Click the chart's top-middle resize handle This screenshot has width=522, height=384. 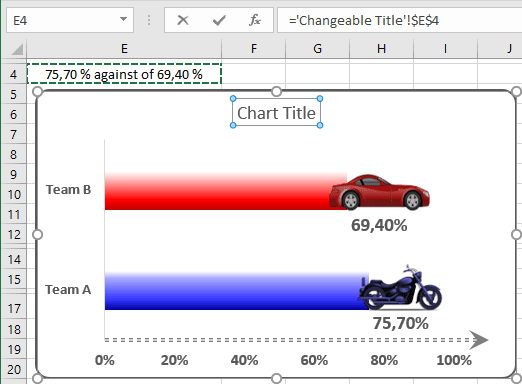tap(276, 91)
